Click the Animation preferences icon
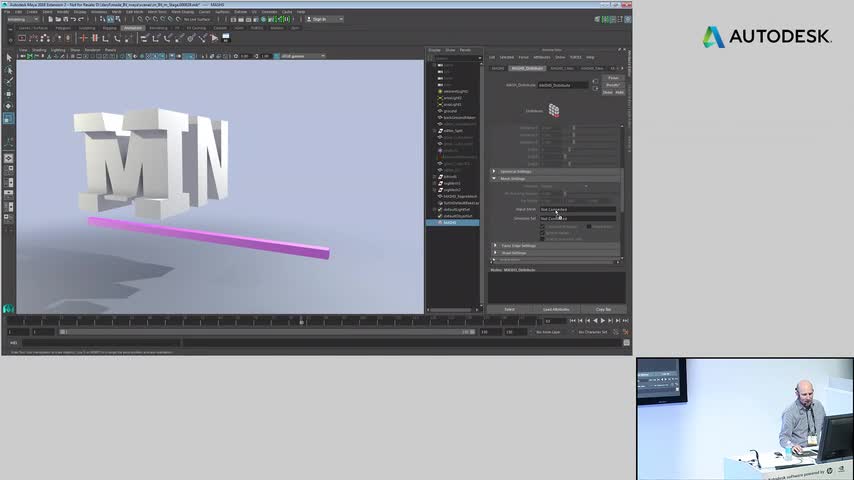 (x=625, y=332)
